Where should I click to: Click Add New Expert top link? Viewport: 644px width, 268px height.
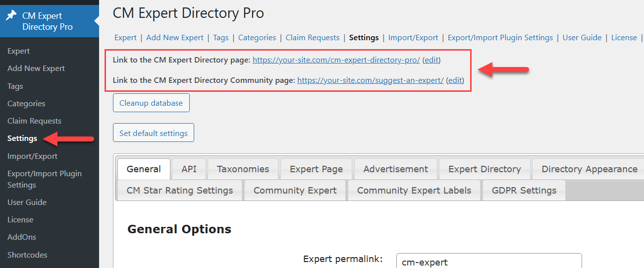tap(175, 38)
